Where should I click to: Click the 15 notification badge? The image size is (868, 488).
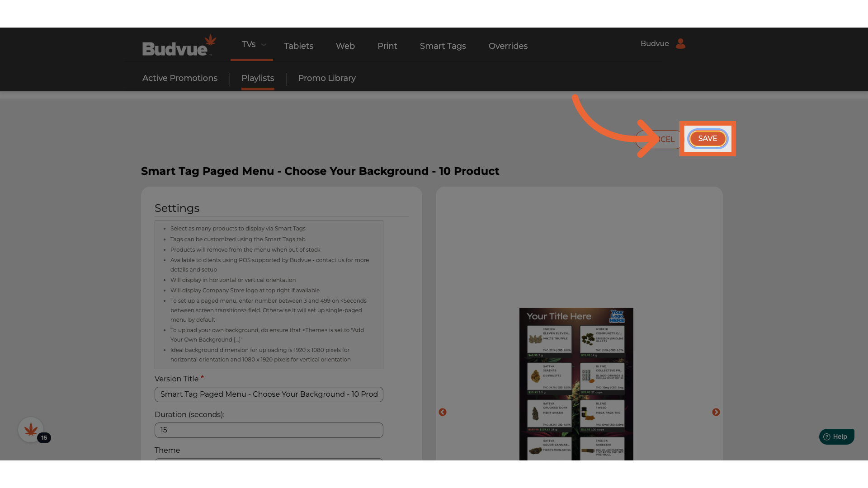tap(44, 437)
